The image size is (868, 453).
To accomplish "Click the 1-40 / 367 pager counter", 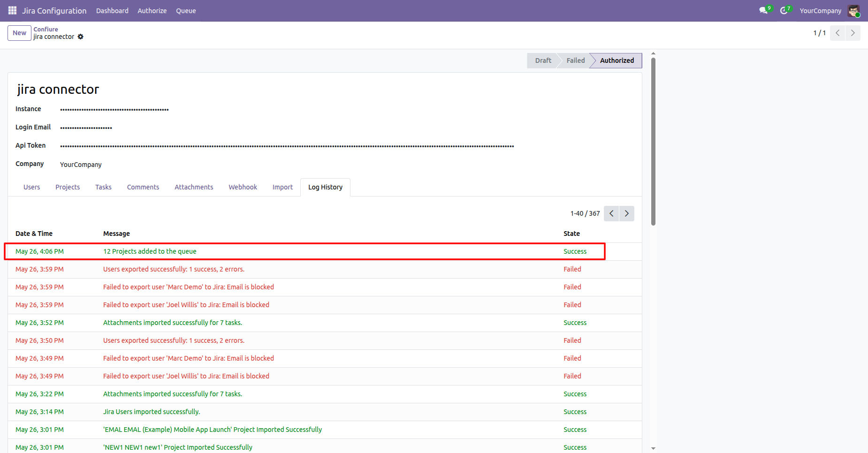I will coord(585,213).
